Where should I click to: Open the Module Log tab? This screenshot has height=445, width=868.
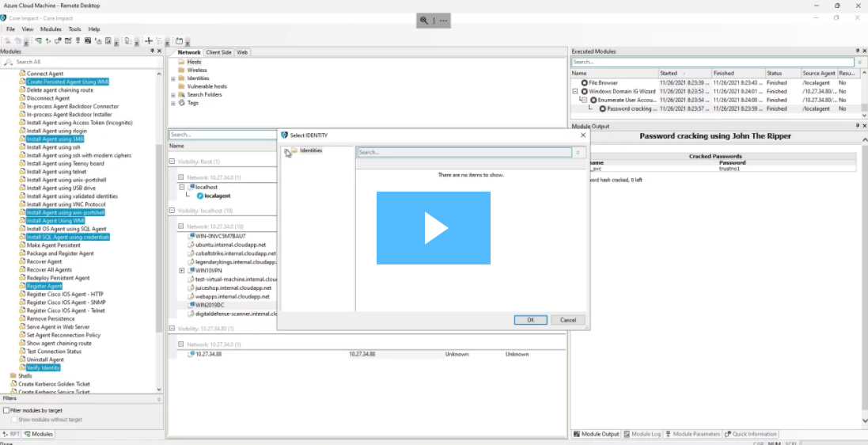642,434
